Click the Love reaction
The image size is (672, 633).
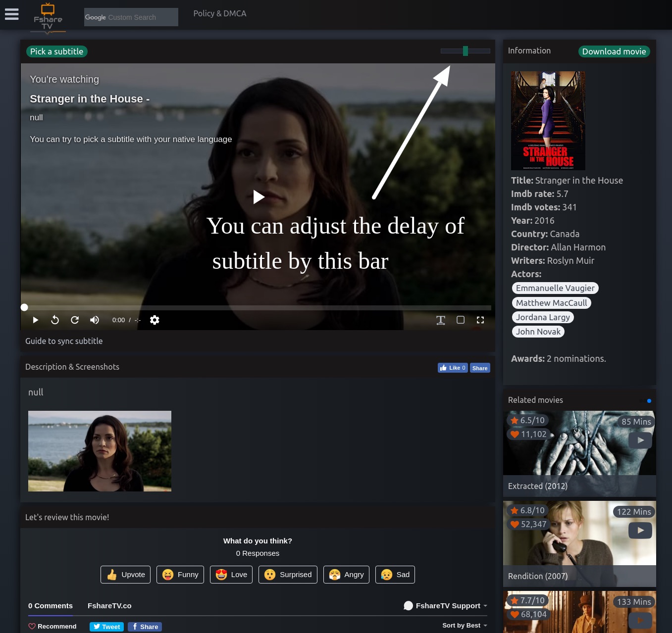click(231, 575)
